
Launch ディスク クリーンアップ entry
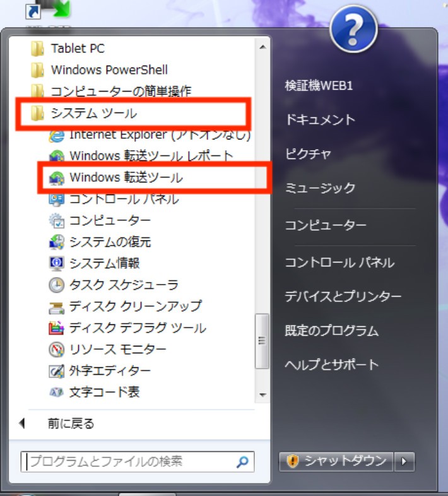(x=136, y=306)
